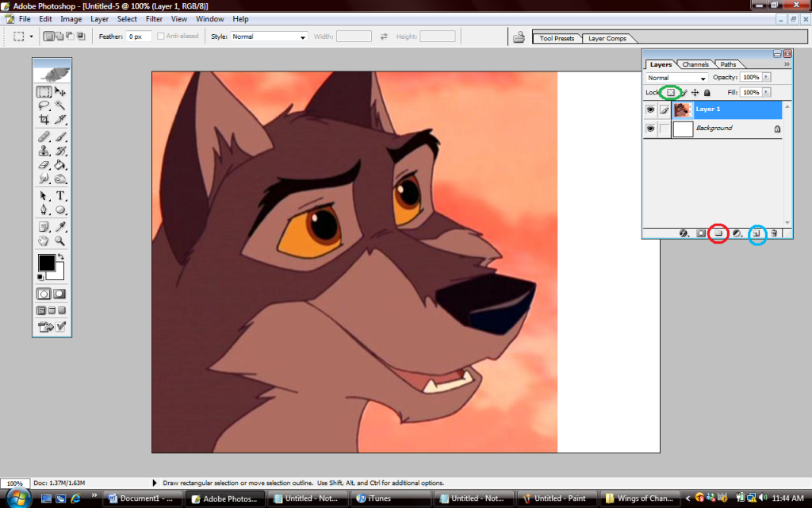812x508 pixels.
Task: Open the Opacity slider arrow
Action: tap(767, 77)
